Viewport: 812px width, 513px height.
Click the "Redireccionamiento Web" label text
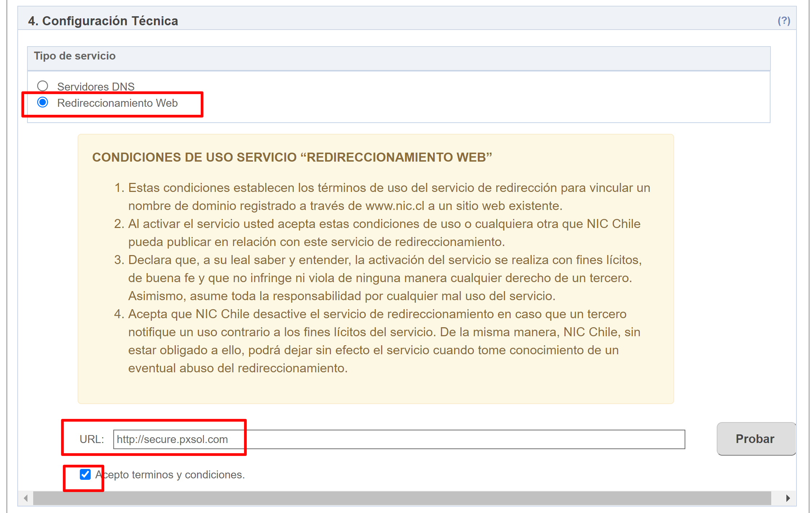[x=117, y=103]
